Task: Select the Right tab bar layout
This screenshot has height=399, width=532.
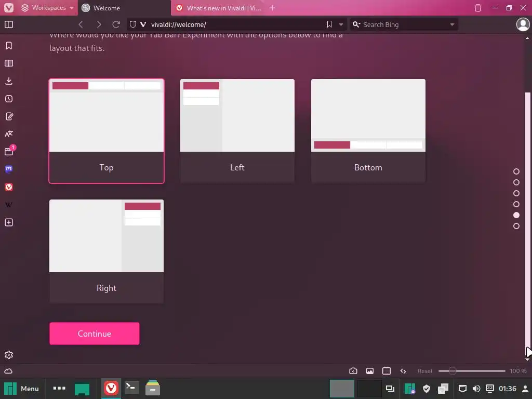Action: coord(107,251)
